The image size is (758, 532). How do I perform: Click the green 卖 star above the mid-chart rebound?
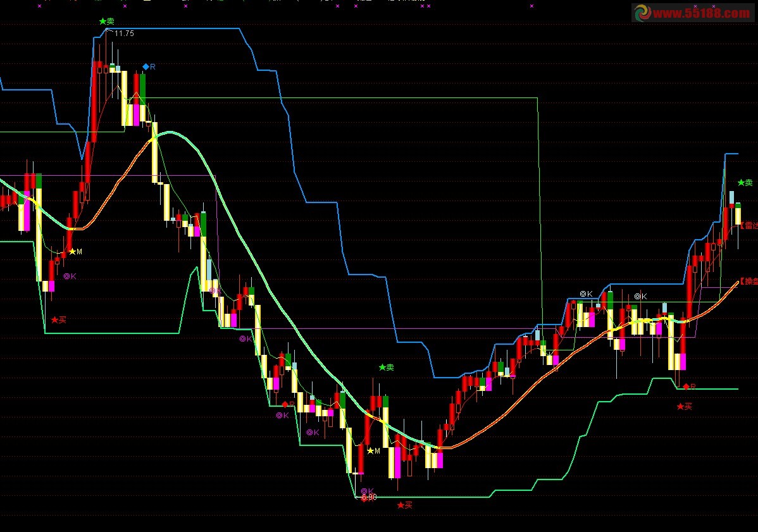click(386, 368)
